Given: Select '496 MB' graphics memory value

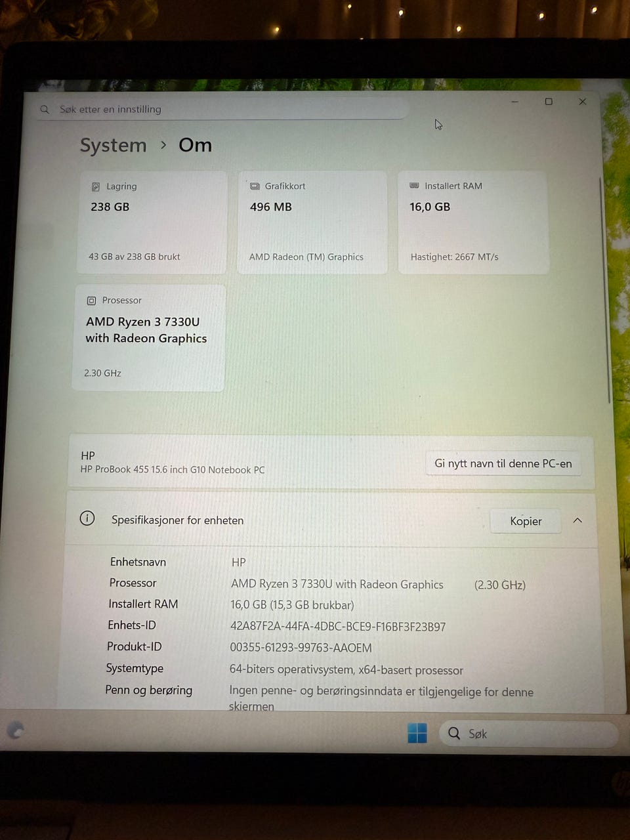Looking at the screenshot, I should pyautogui.click(x=271, y=207).
